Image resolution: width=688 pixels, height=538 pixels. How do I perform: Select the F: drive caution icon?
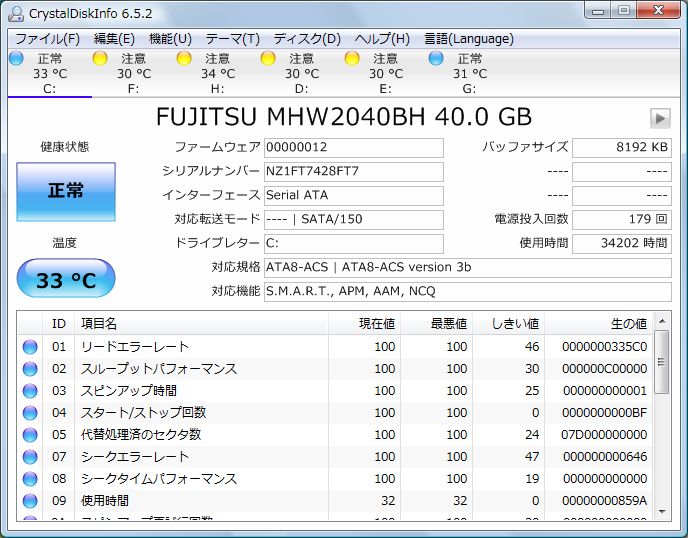100,58
